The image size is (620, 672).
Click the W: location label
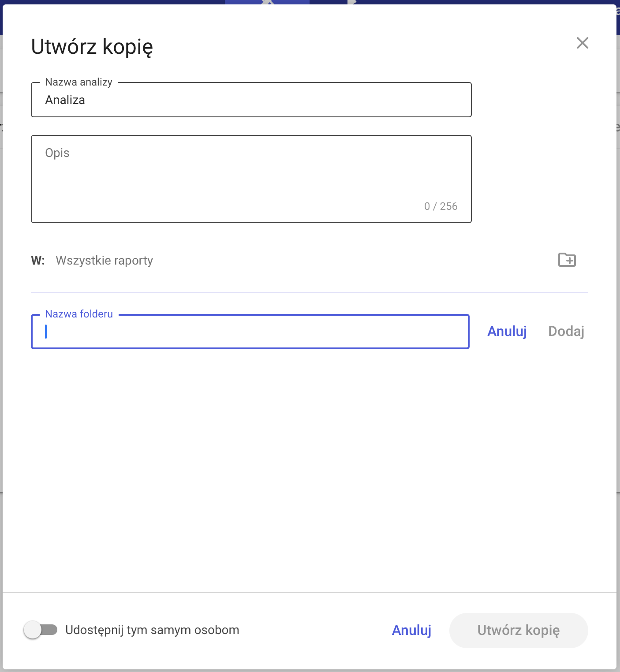coord(38,261)
